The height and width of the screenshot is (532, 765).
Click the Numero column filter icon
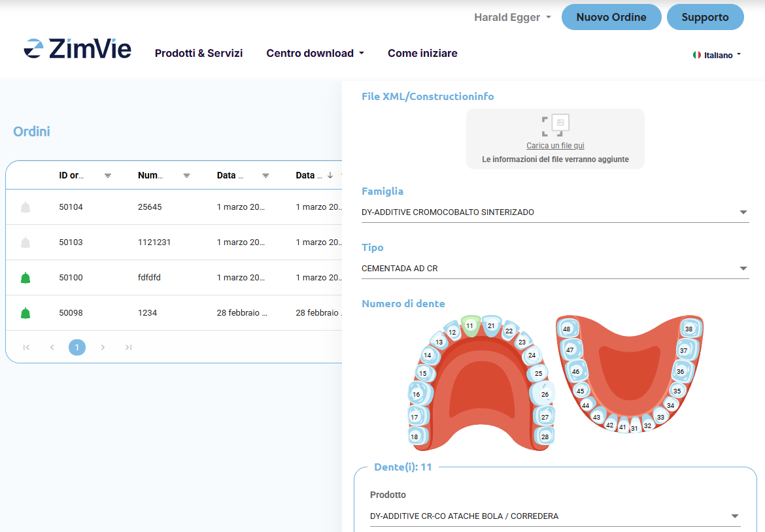coord(186,175)
